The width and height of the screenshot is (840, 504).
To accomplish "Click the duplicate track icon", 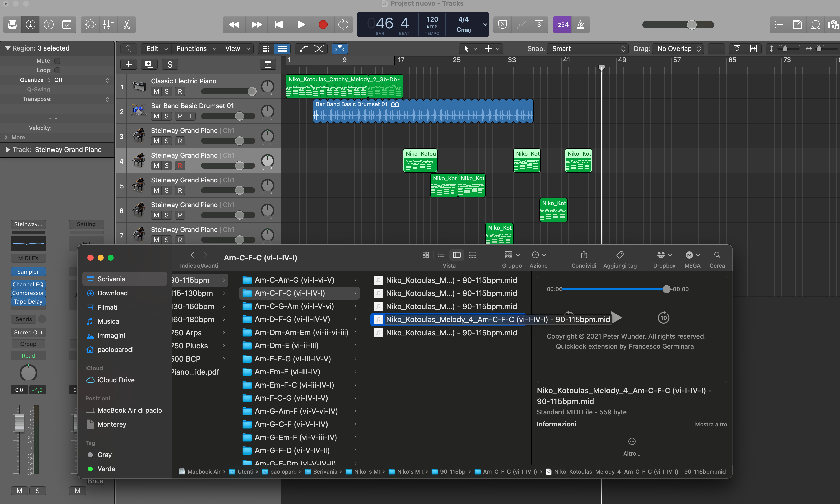I will (149, 65).
